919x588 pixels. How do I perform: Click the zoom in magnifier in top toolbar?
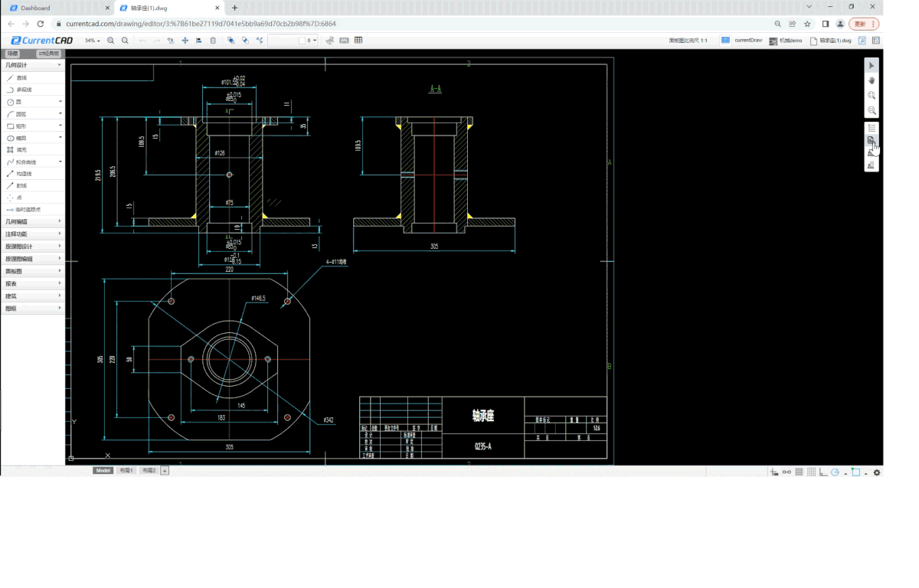point(111,41)
